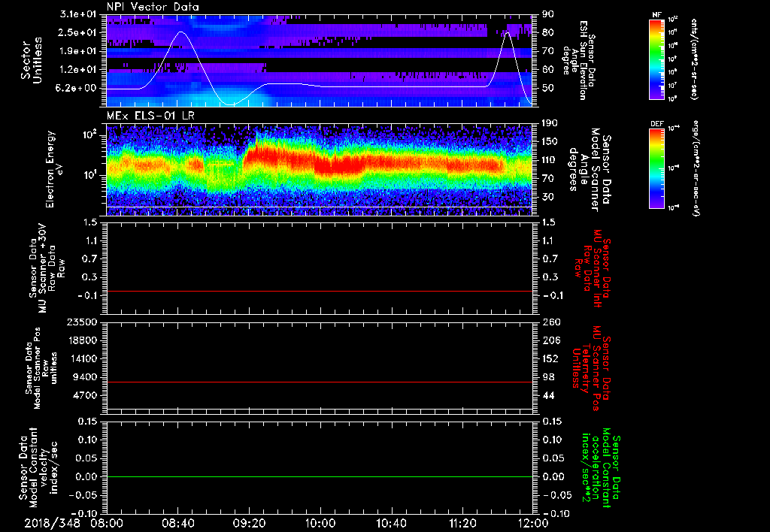Click the 18800 scanner position tick label
This screenshot has height=532, width=770.
coord(84,340)
